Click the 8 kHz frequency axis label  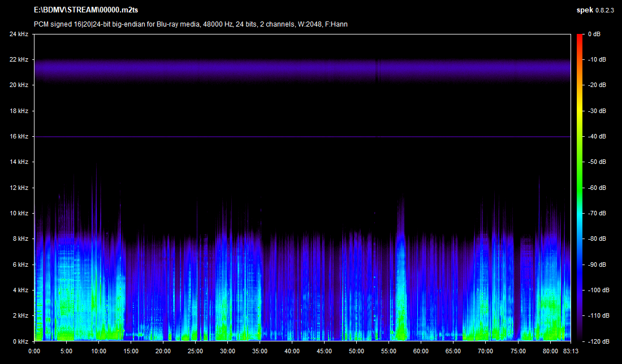20,239
